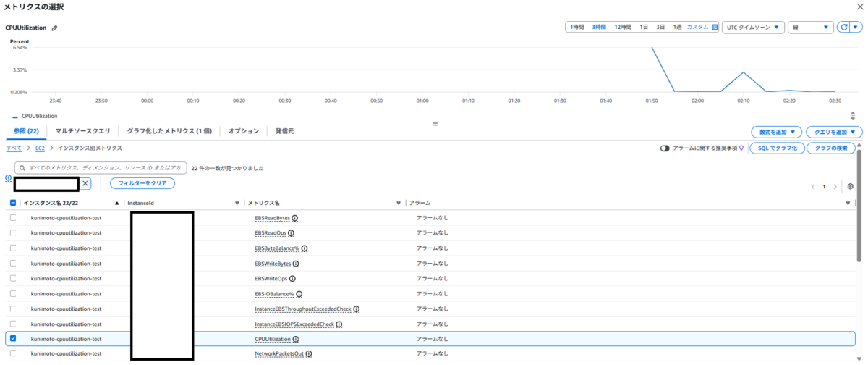
Task: Check the EBSByteBalance% row checkbox
Action: tap(13, 248)
